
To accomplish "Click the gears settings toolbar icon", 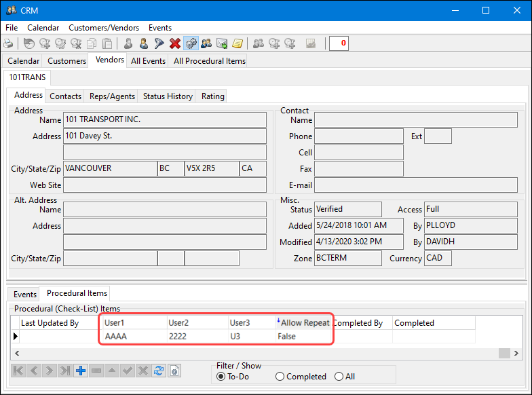I will point(191,44).
